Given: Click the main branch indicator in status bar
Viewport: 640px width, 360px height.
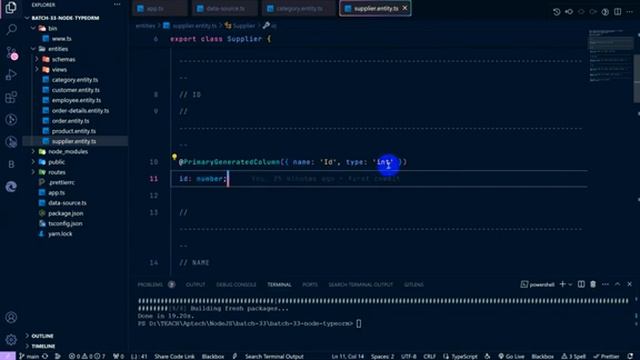Looking at the screenshot, I should coord(29,356).
